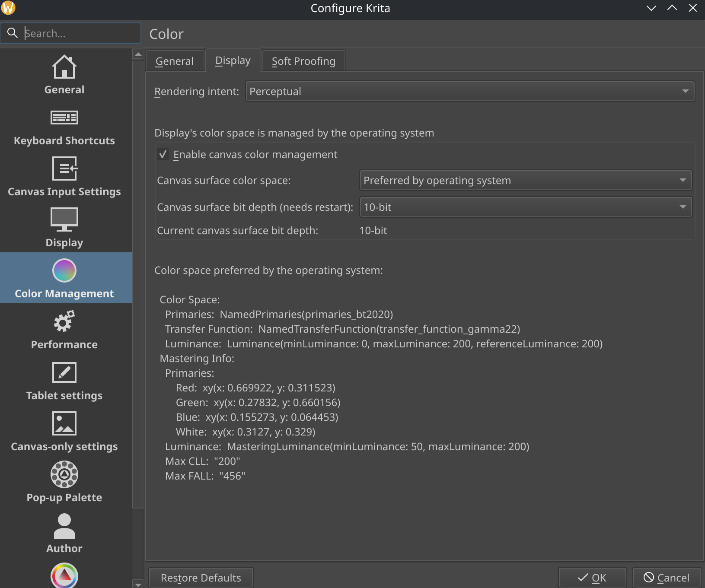
Task: Switch to the General tab
Action: [x=175, y=61]
